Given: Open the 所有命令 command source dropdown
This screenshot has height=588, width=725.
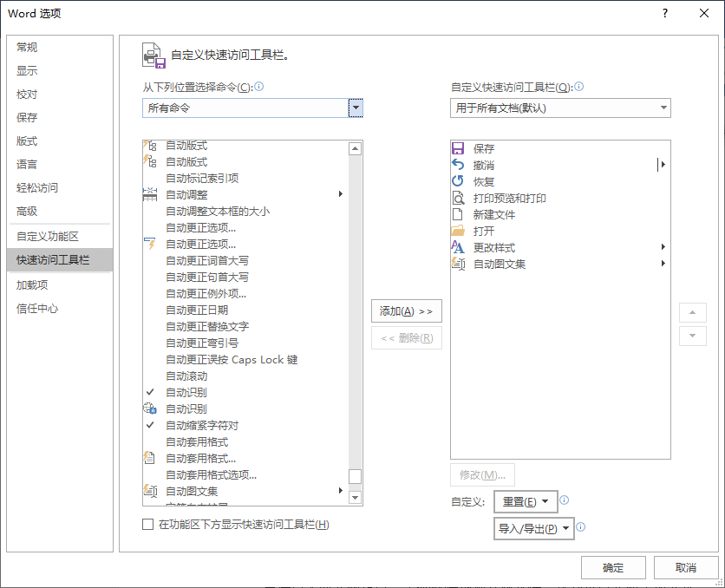Looking at the screenshot, I should coord(356,108).
